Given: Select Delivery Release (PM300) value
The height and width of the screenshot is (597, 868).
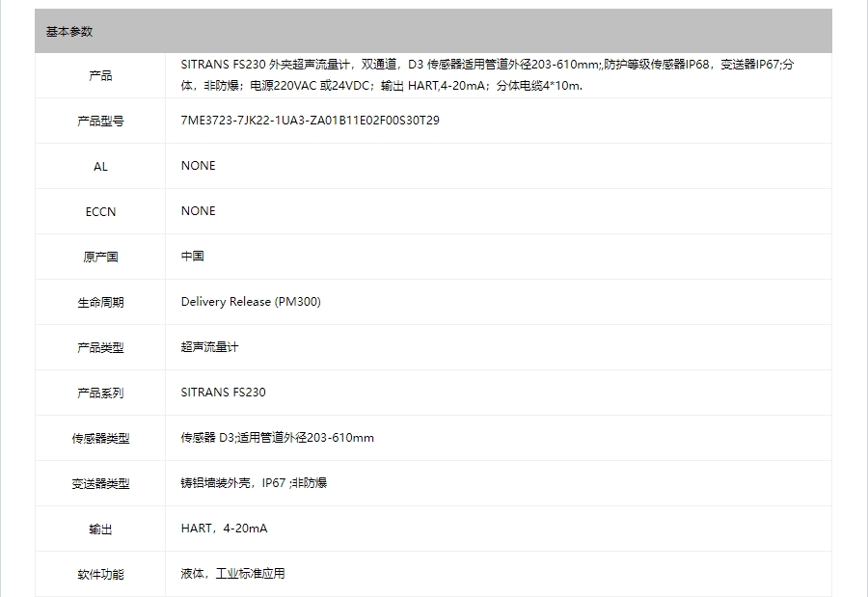Looking at the screenshot, I should [251, 302].
